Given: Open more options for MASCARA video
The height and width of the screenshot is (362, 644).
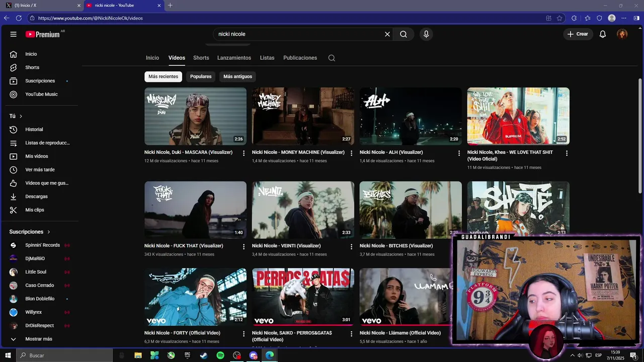Looking at the screenshot, I should tap(244, 153).
